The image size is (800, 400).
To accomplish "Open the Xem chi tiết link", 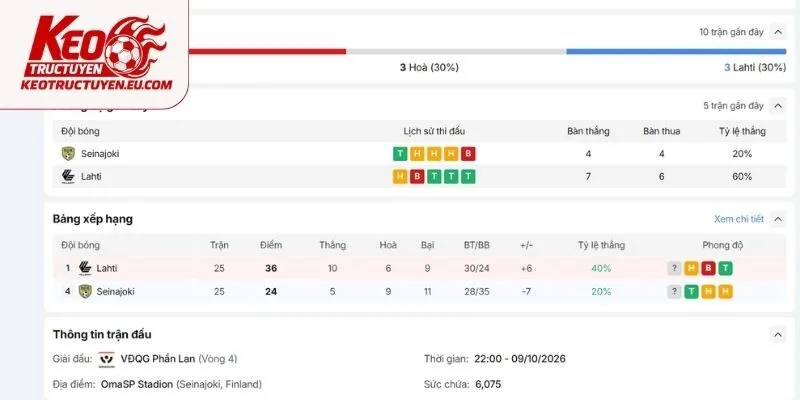I will click(739, 219).
